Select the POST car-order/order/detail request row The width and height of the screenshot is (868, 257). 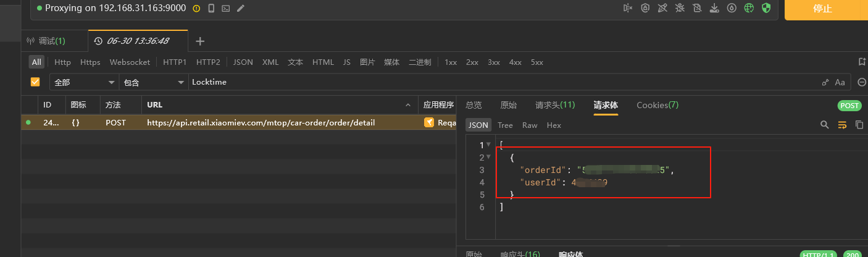238,122
